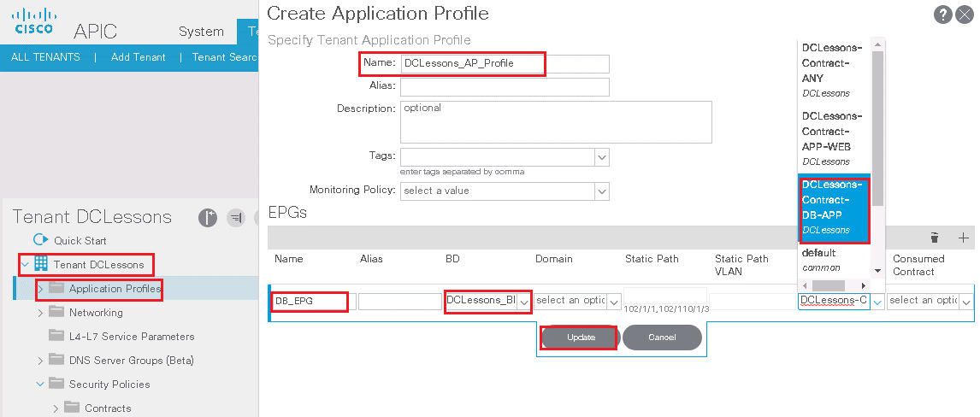Click Add Tenant in submenu

click(139, 56)
